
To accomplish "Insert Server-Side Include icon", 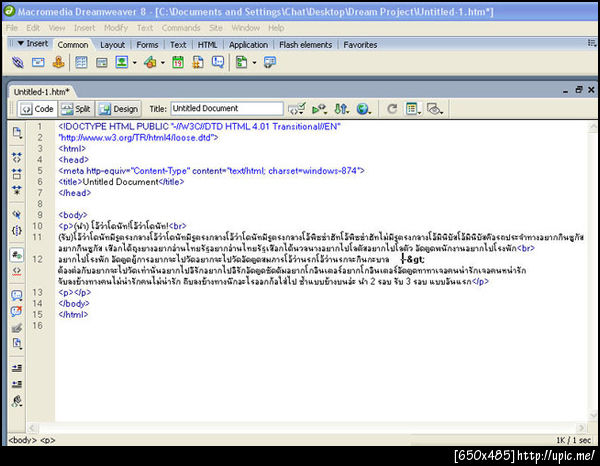I will (x=198, y=62).
